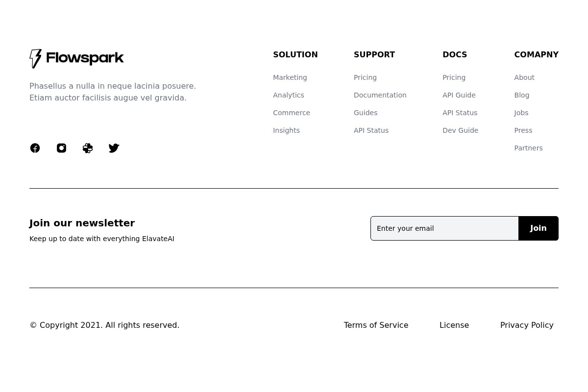Select Commerce in the Solution list

[x=291, y=113]
